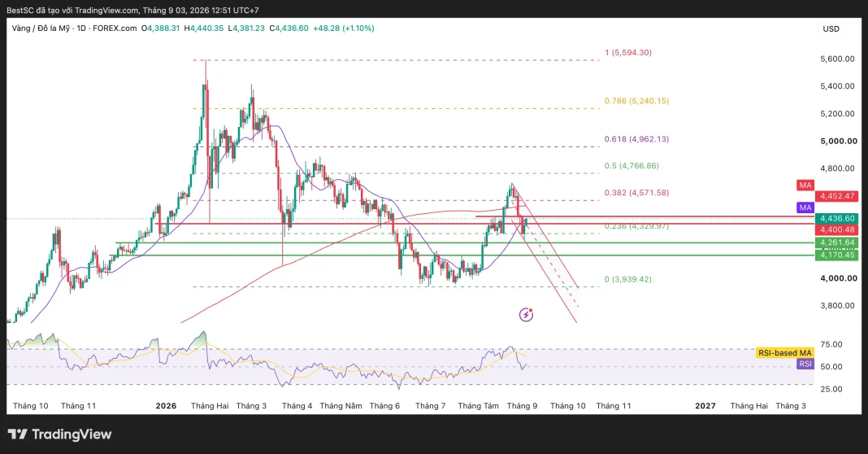Screen dimensions: 868x454
Task: Click the yellow RSI-based MA label tag
Action: point(784,352)
